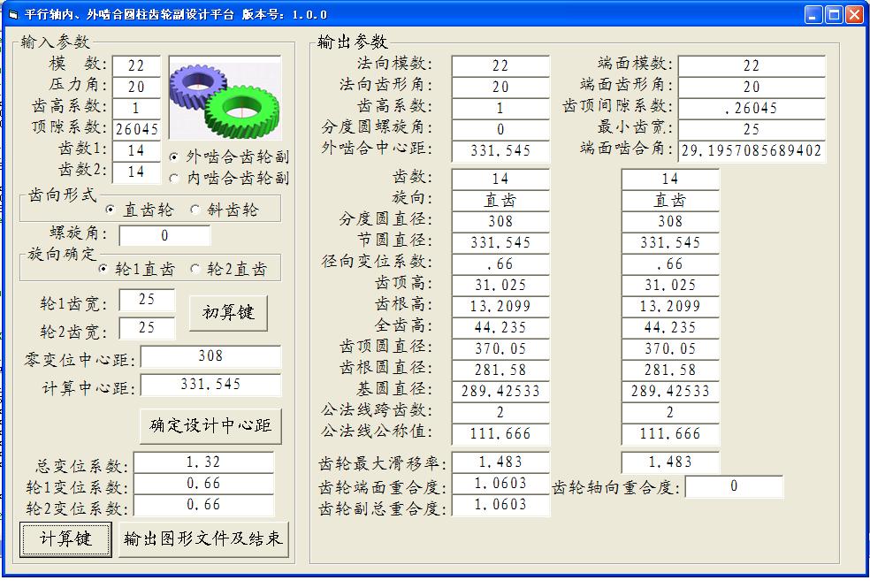This screenshot has width=870, height=588.
Task: Click gear 2 全齿高 field 44.235
Action: coord(670,328)
